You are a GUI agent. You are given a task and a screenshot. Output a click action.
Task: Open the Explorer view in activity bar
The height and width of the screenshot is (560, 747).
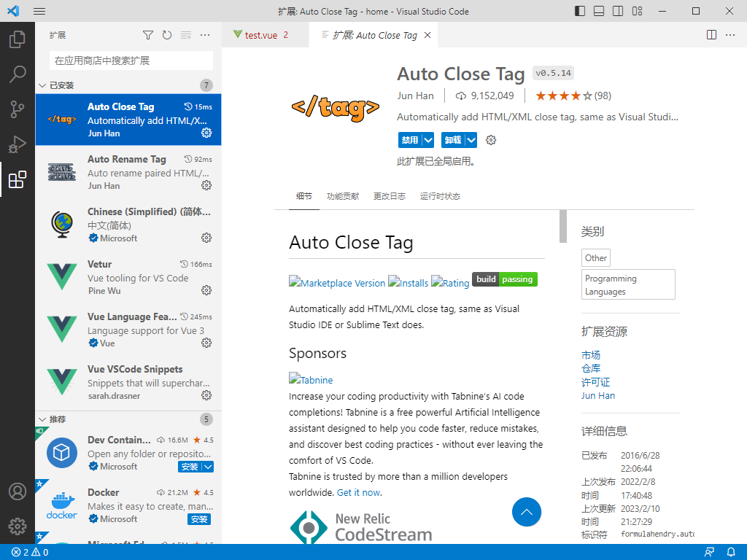[18, 39]
